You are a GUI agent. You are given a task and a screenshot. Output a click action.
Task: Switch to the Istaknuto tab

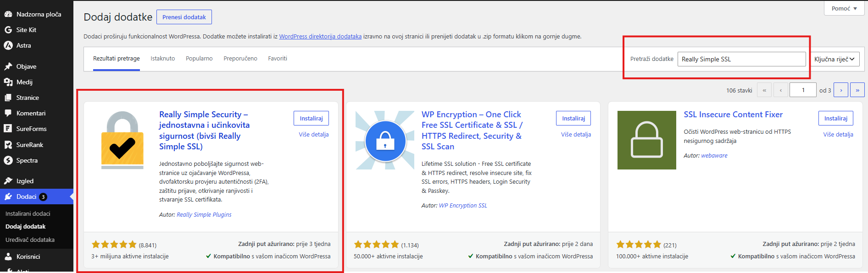click(163, 59)
